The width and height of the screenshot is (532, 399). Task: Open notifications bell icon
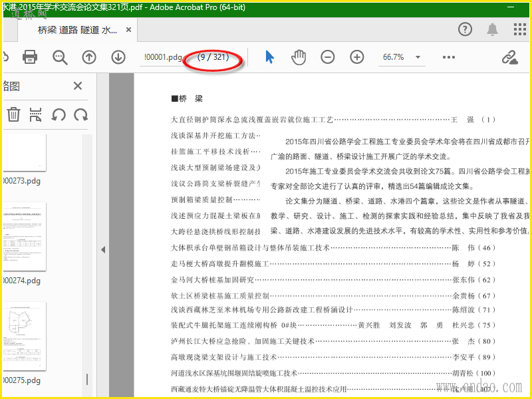coord(492,29)
